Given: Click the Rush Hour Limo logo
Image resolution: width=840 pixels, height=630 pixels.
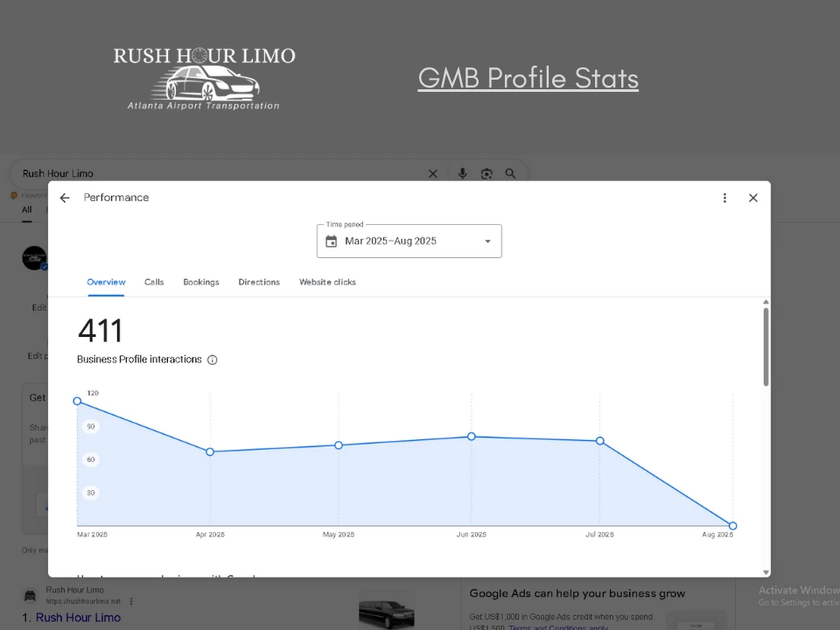Looking at the screenshot, I should click(204, 78).
